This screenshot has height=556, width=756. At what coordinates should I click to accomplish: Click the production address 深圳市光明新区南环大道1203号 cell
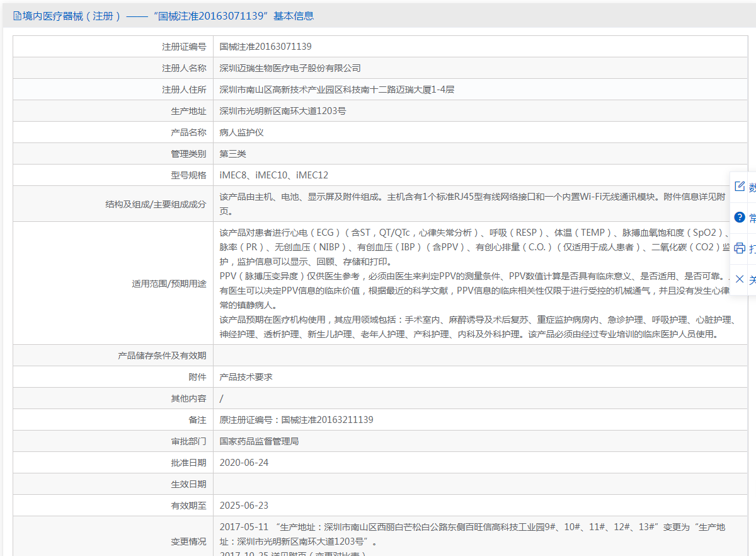[x=480, y=111]
